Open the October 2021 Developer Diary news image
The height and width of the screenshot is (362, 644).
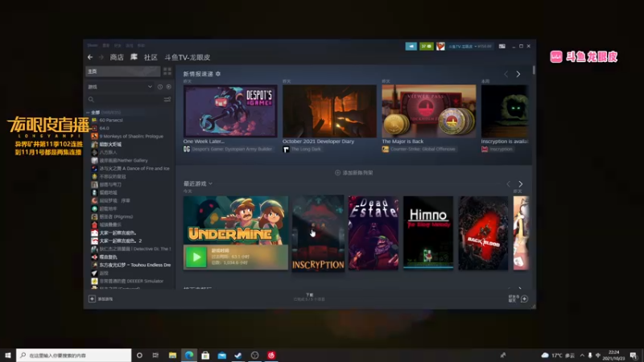pos(329,111)
